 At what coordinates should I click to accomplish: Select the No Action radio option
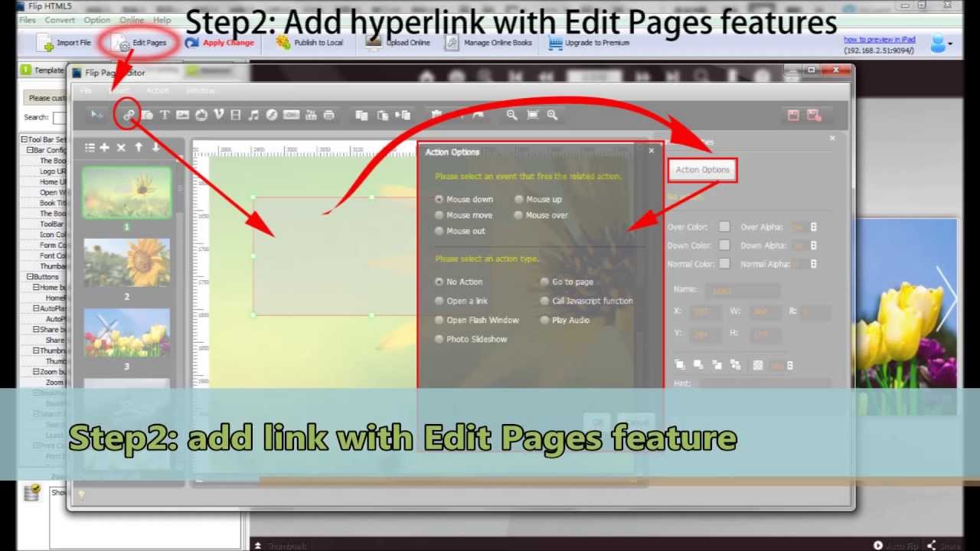439,282
